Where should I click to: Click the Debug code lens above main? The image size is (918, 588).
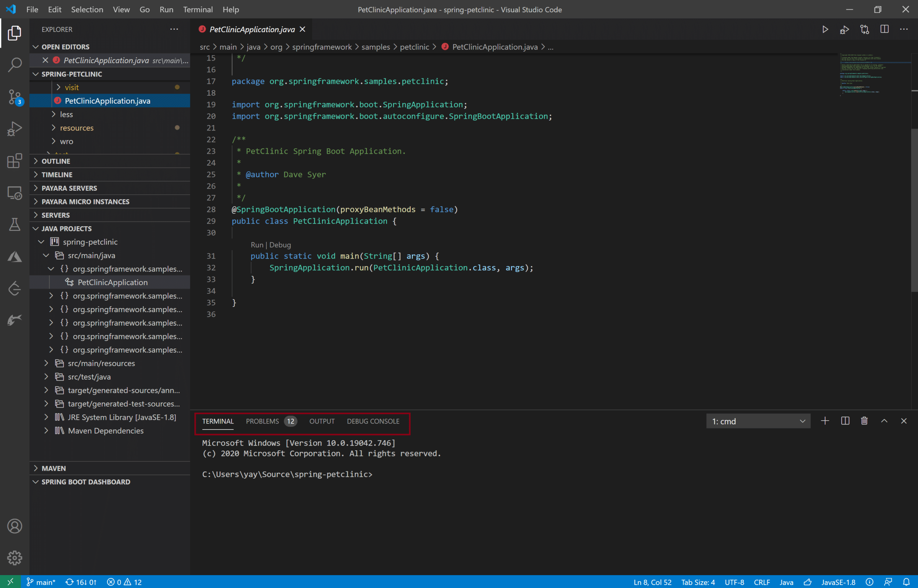click(x=280, y=245)
